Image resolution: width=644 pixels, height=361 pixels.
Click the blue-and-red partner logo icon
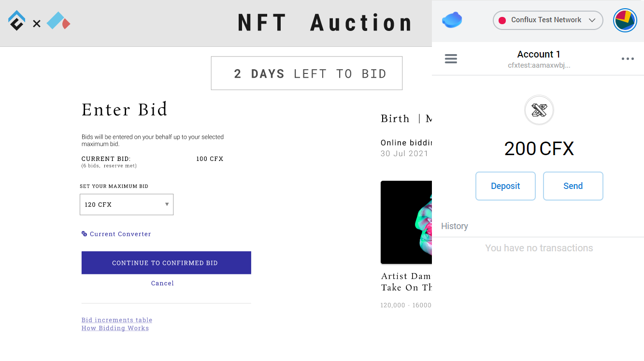(58, 21)
